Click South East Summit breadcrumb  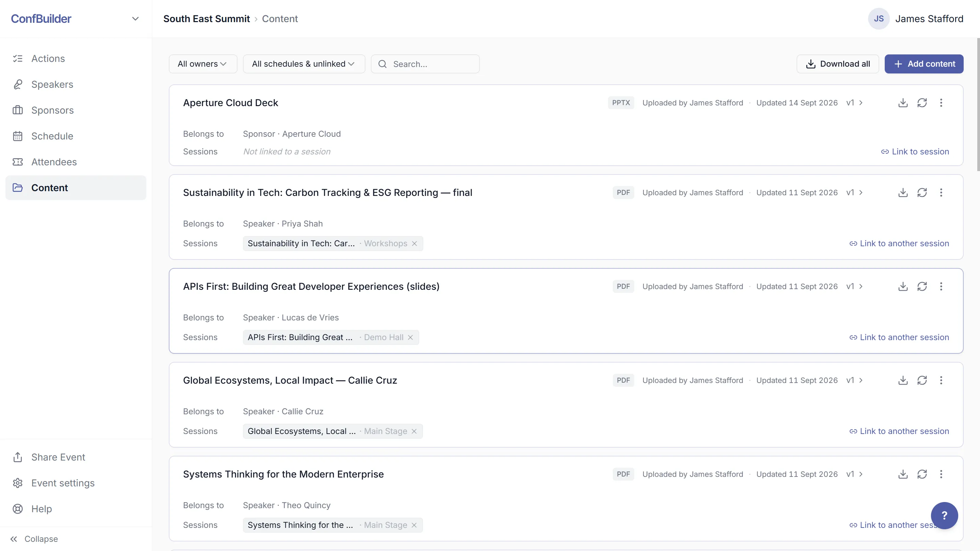[207, 19]
